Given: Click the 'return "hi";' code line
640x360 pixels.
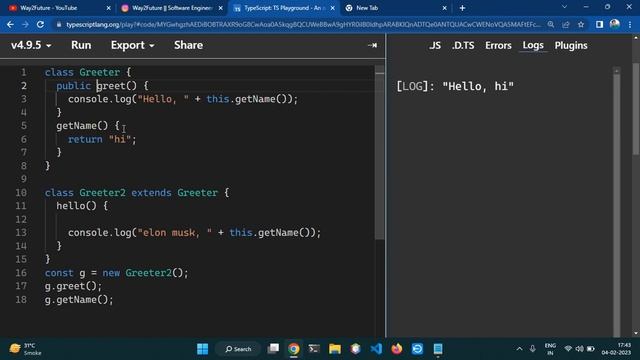Looking at the screenshot, I should point(102,139).
